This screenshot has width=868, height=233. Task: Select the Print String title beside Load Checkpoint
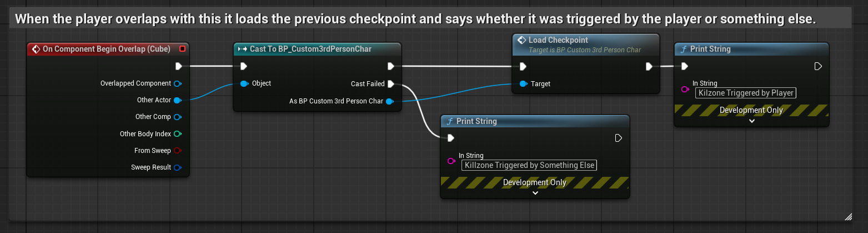coord(710,49)
